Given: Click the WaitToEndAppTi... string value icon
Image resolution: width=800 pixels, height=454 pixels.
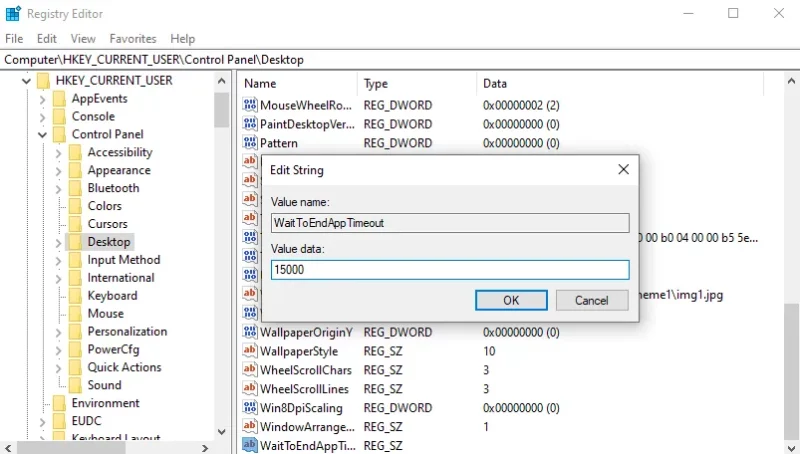Looking at the screenshot, I should coord(249,445).
